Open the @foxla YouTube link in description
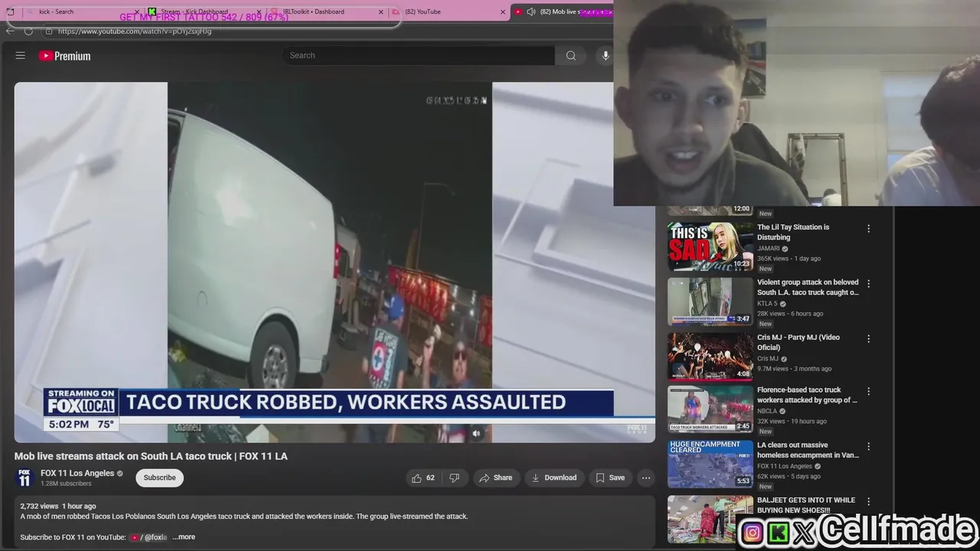Image resolution: width=980 pixels, height=551 pixels. [x=149, y=537]
